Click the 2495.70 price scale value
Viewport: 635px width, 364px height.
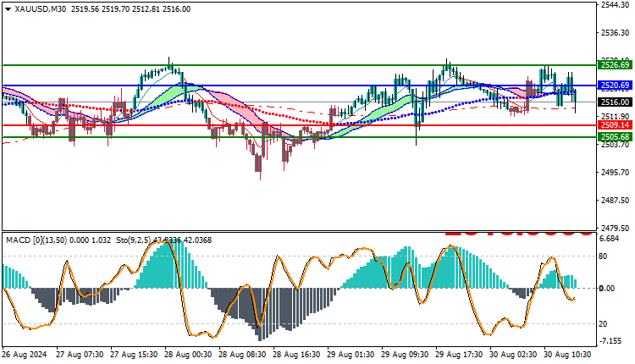coord(616,173)
